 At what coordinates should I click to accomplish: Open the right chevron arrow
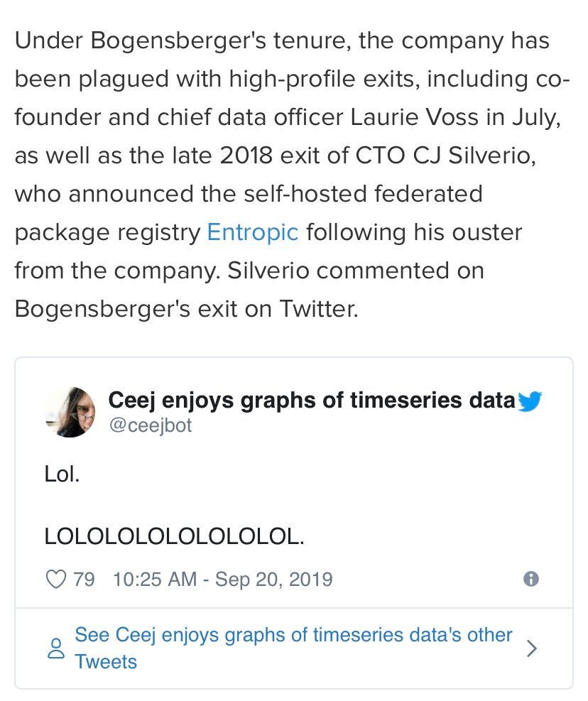(x=531, y=648)
